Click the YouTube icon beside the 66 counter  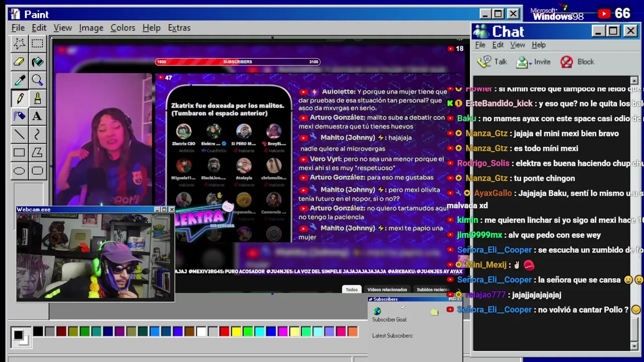click(604, 14)
